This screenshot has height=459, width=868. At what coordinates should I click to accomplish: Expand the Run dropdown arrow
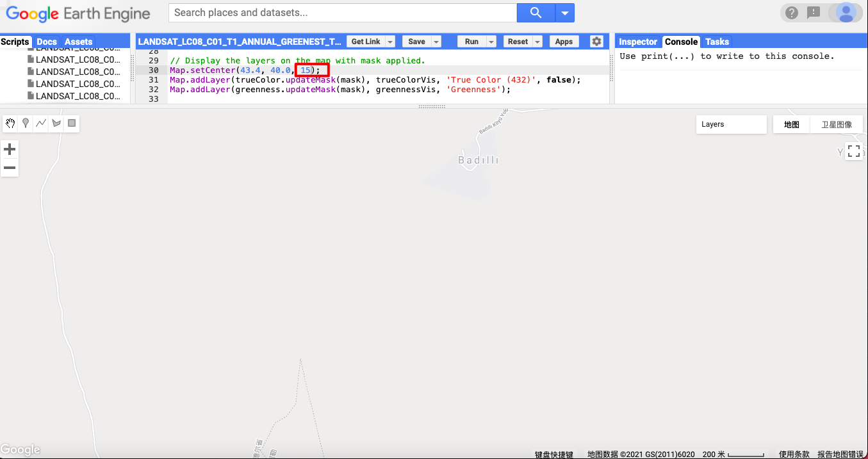pos(491,42)
